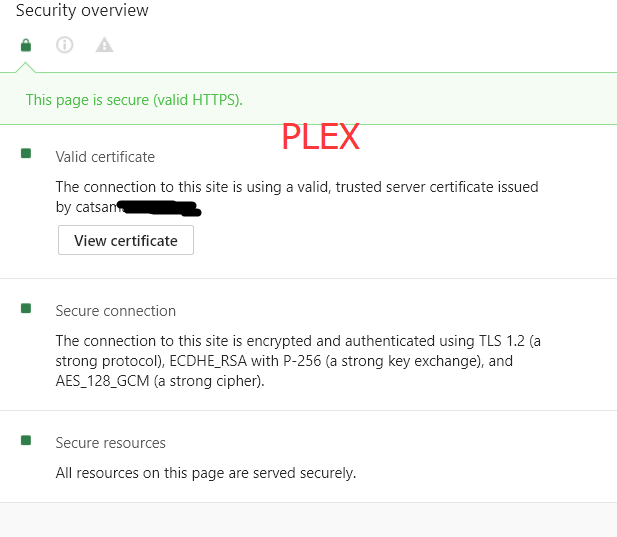Image resolution: width=617 pixels, height=537 pixels.
Task: Click the Security overview title
Action: pos(82,11)
